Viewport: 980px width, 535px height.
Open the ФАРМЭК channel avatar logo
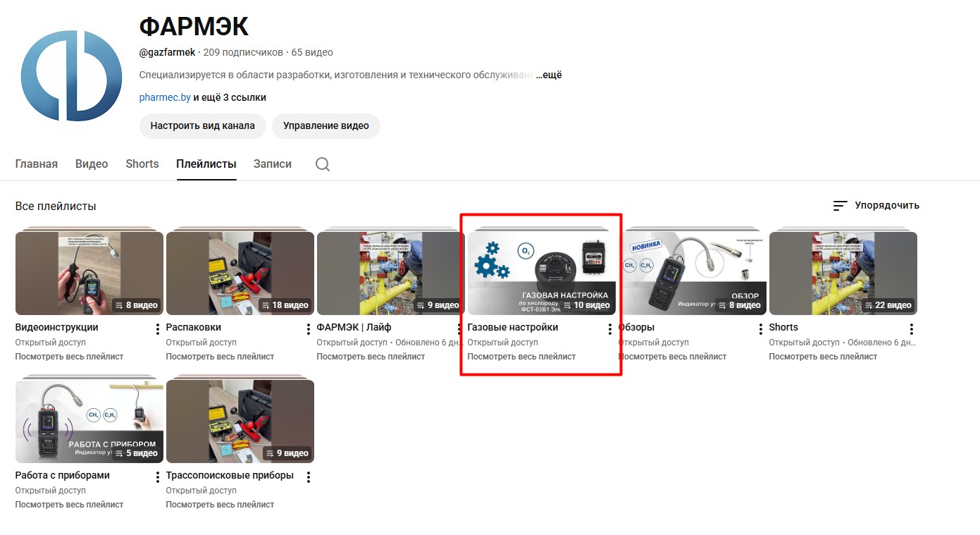coord(72,75)
